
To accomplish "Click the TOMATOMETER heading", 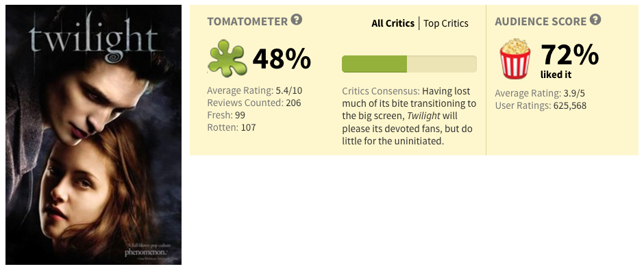I will (247, 22).
